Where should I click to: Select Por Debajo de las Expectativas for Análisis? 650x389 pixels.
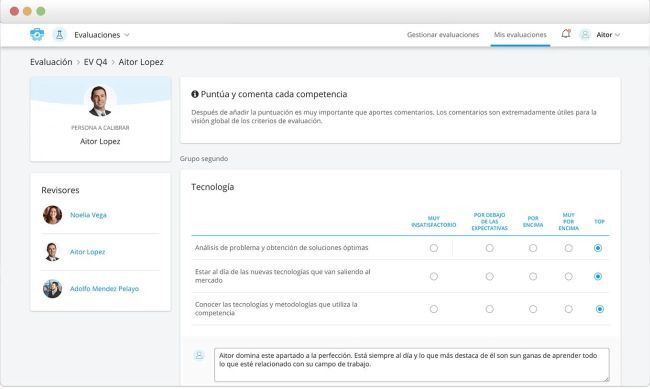(x=490, y=248)
